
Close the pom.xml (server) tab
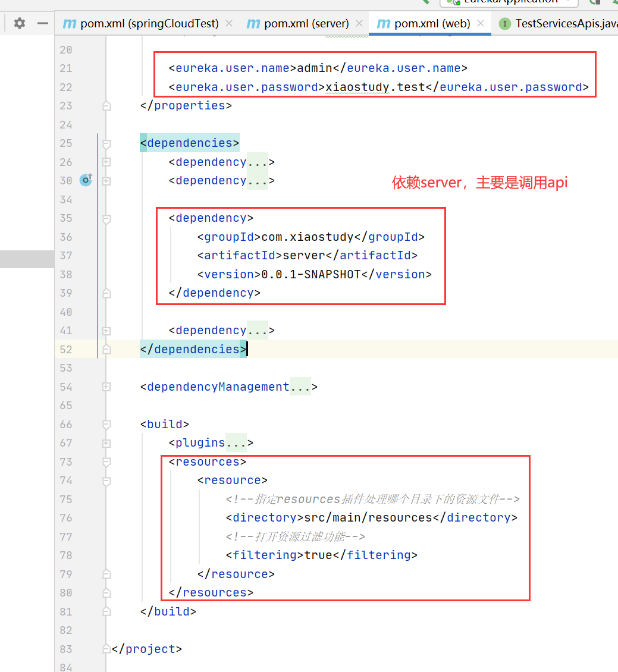pos(359,23)
